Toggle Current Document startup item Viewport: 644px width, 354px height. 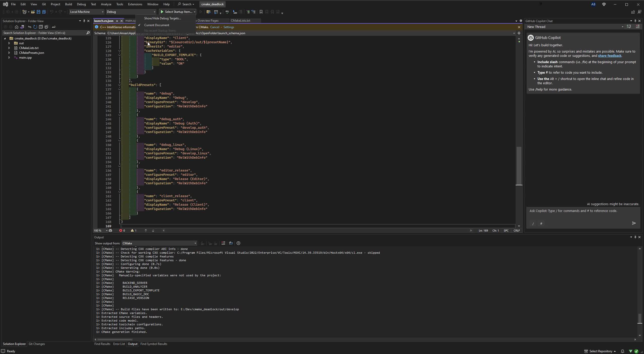click(x=157, y=25)
